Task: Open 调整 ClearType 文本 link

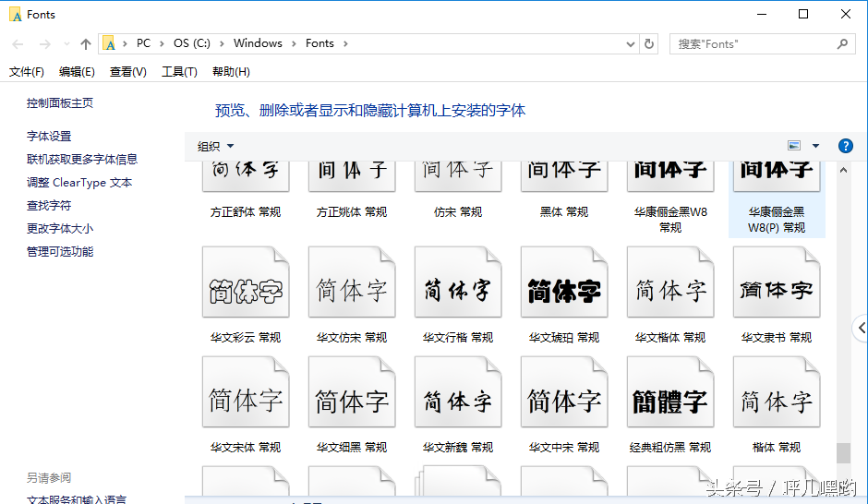Action: coord(79,183)
